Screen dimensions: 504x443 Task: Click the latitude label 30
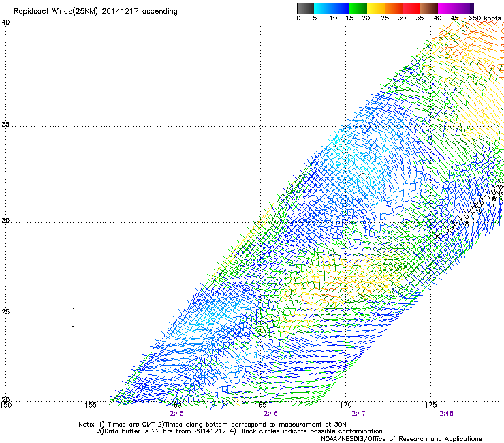tap(5, 221)
